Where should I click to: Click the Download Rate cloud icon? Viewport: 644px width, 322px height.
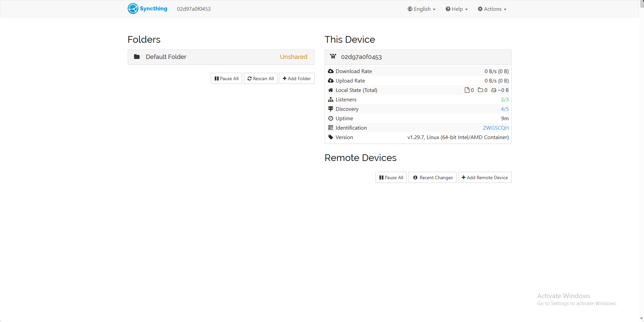pos(331,71)
